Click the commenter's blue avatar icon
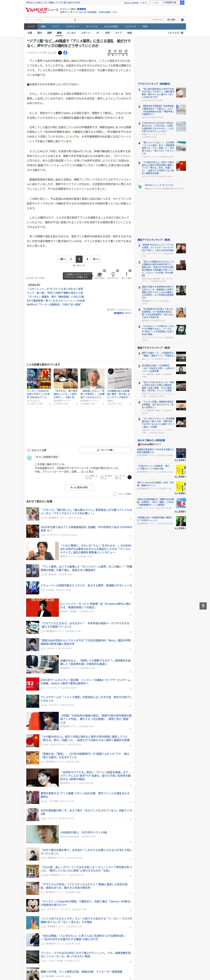The height and width of the screenshot is (980, 210). coord(29,458)
